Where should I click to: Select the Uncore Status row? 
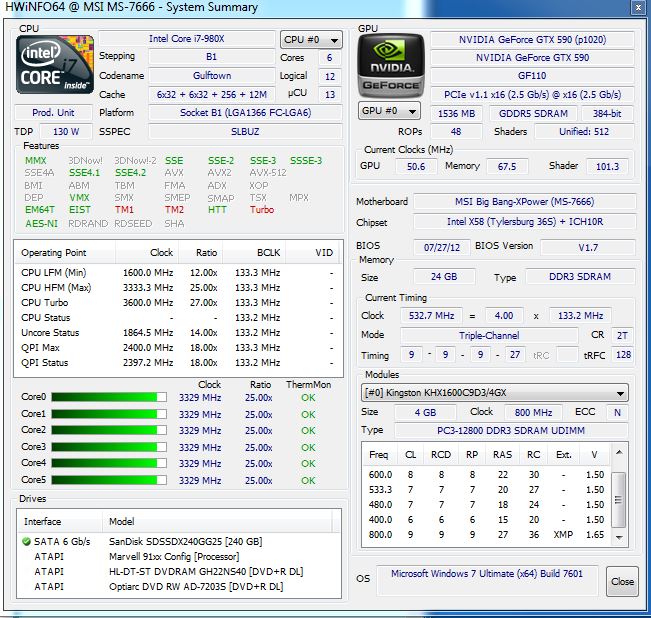click(179, 332)
